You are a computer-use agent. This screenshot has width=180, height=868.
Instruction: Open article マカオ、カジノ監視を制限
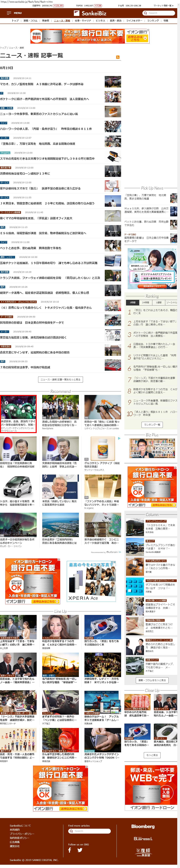point(42,84)
